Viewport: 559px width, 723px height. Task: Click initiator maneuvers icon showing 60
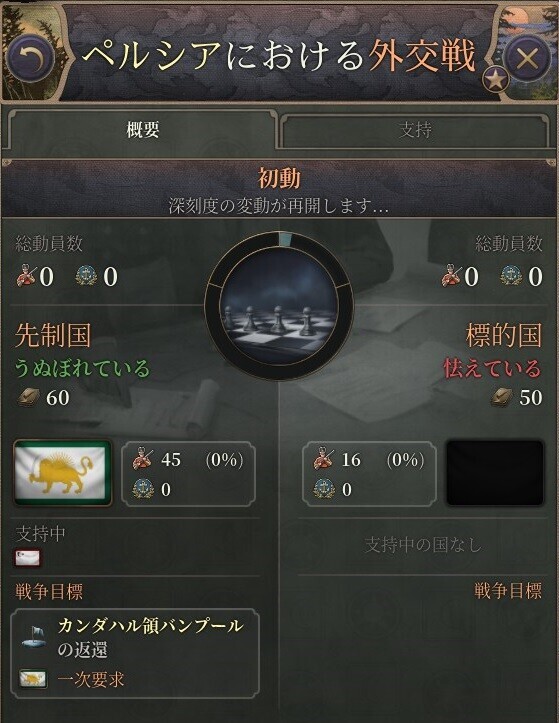29,397
